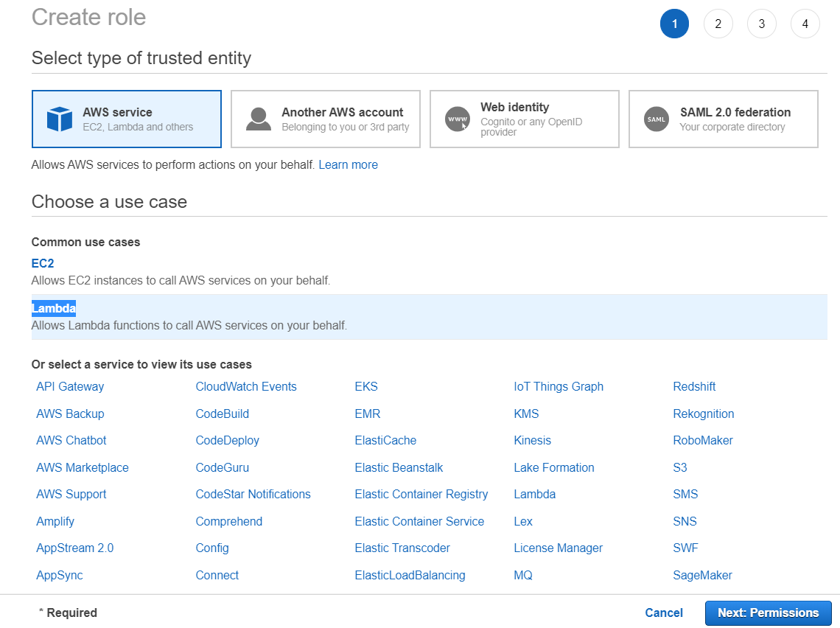This screenshot has width=840, height=628.
Task: Select CodeGuru service
Action: coord(223,468)
